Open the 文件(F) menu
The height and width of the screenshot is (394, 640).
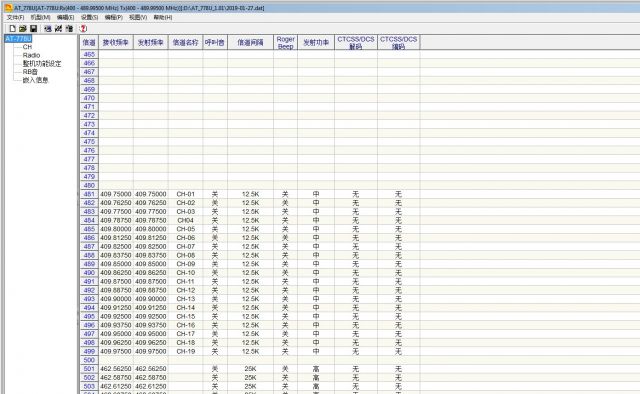[16, 17]
